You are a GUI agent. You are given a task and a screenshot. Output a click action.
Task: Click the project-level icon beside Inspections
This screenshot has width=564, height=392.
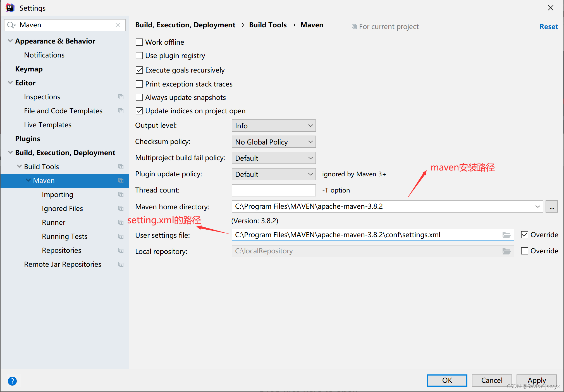point(121,97)
